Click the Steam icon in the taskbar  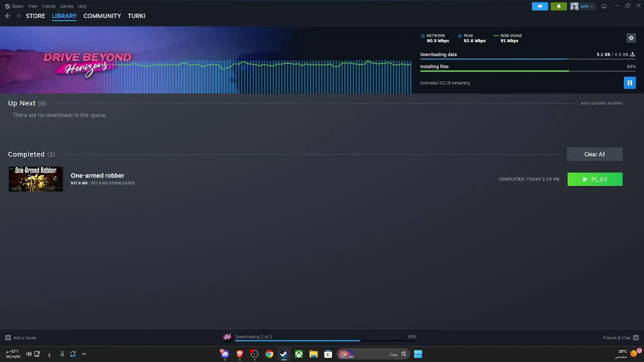(284, 354)
